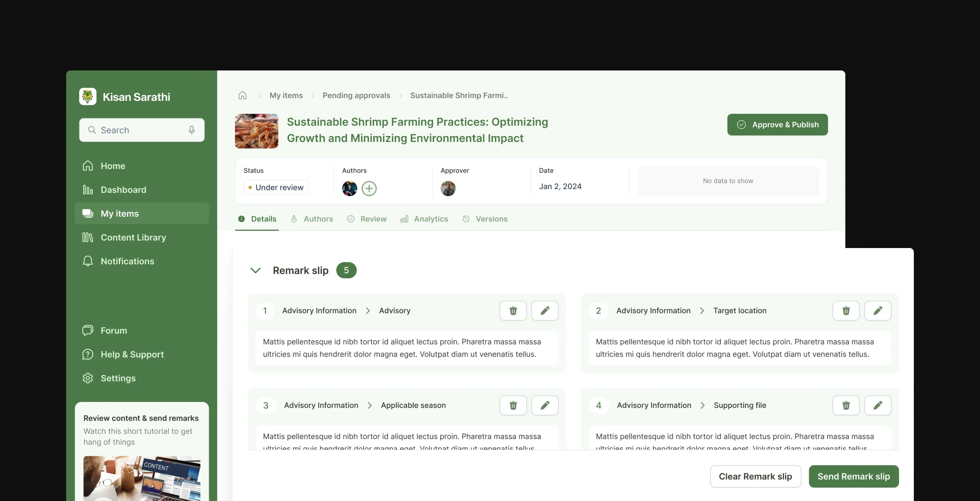Edit remark 4 Supporting file
Image resolution: width=980 pixels, height=501 pixels.
point(877,405)
